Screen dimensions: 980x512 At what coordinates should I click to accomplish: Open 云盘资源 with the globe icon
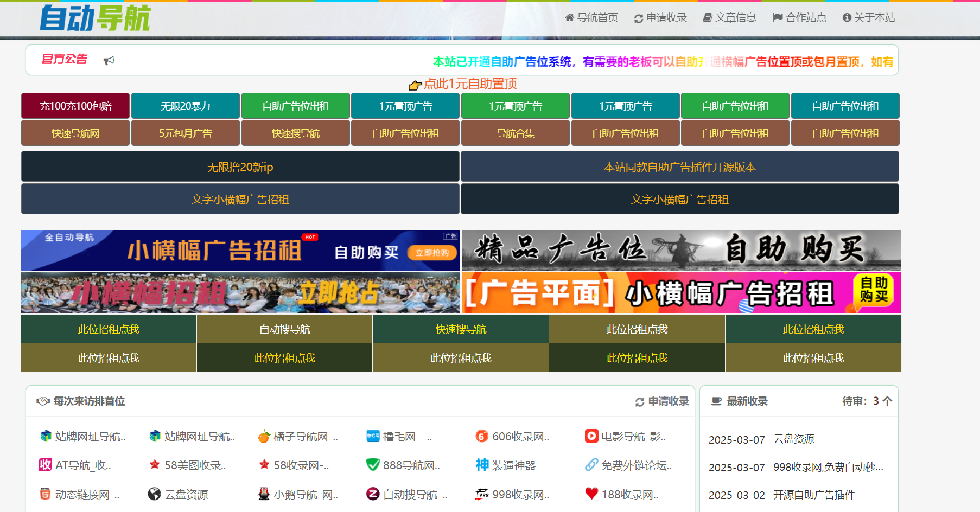178,494
